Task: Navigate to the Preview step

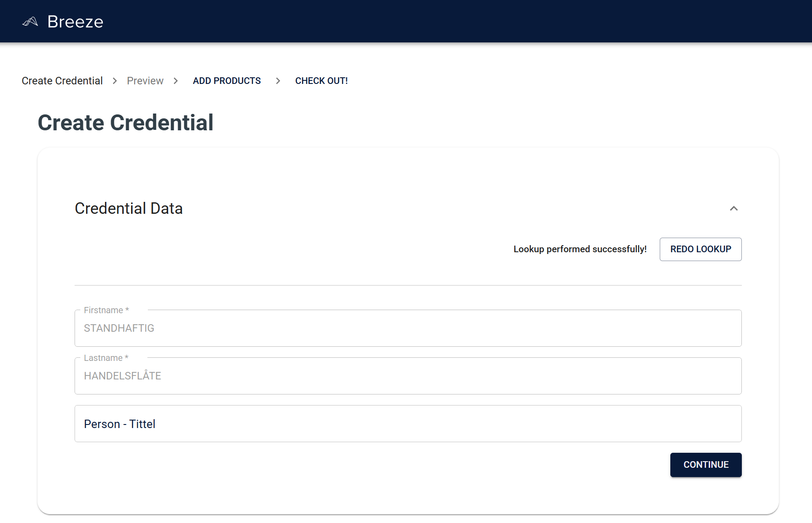Action: coord(145,81)
